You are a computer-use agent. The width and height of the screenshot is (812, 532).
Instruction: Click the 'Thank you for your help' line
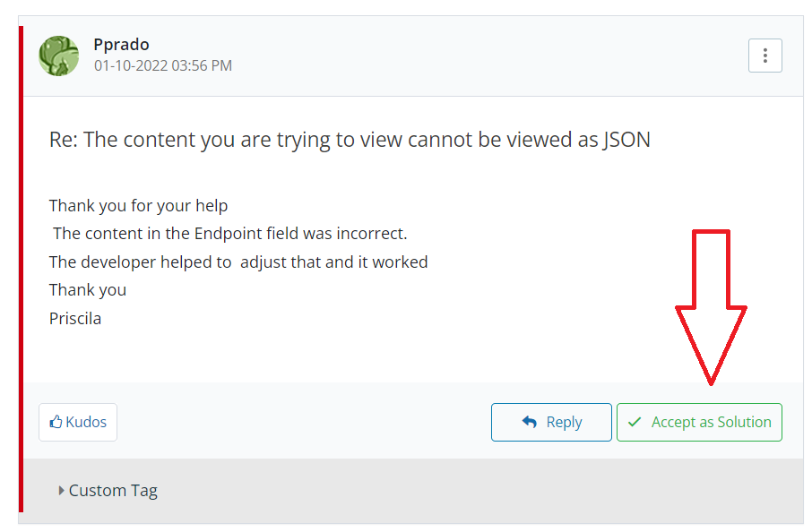point(138,205)
